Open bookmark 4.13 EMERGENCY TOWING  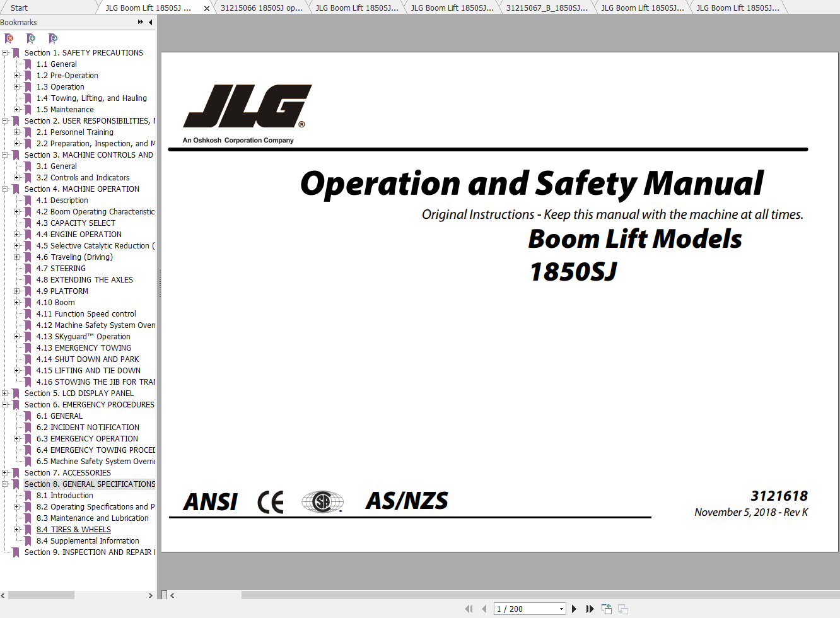[x=84, y=348]
